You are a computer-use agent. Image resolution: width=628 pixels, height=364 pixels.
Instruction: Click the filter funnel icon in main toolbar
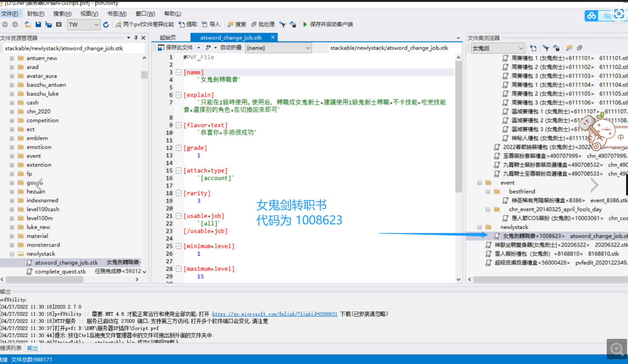(x=283, y=24)
